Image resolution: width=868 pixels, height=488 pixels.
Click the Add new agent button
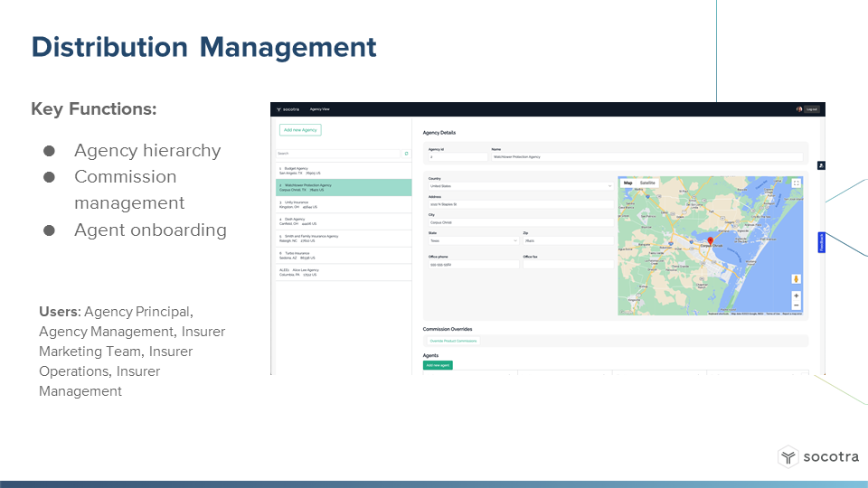click(438, 365)
